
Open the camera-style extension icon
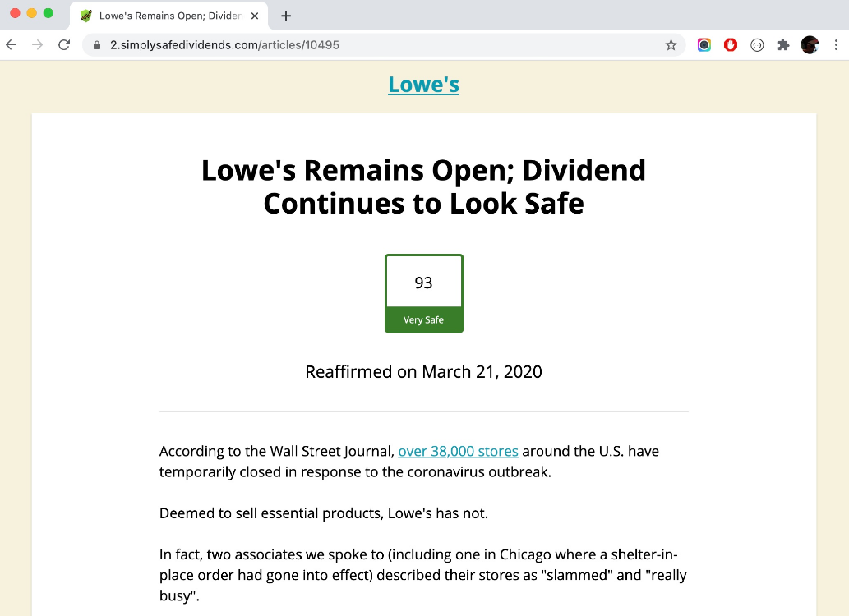704,45
